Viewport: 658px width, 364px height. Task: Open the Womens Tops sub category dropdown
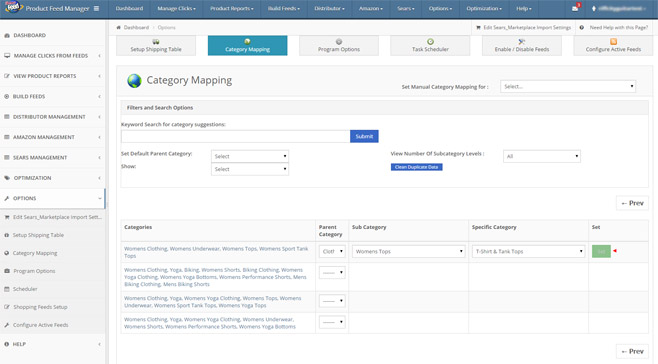click(409, 251)
